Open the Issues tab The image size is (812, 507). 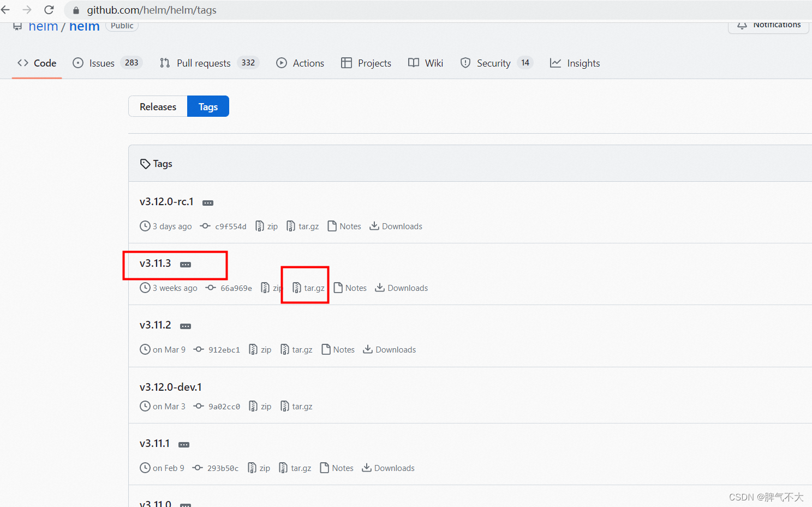[x=108, y=63]
